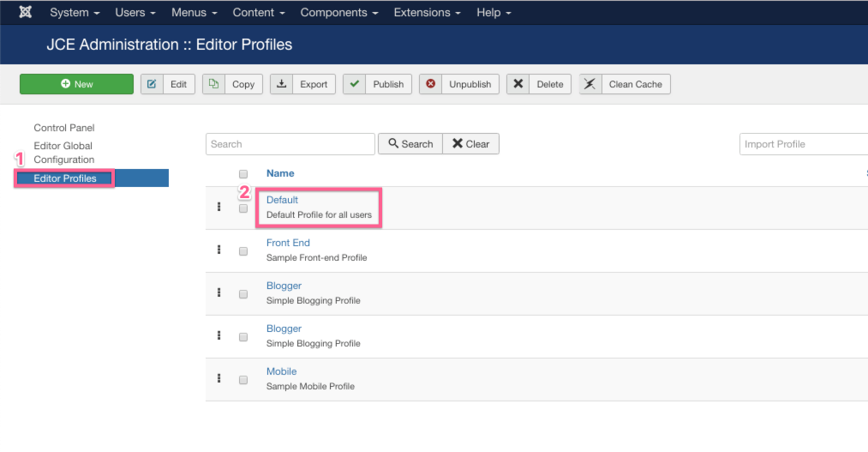Click the Edit pencil icon
This screenshot has width=868, height=452.
pyautogui.click(x=152, y=84)
